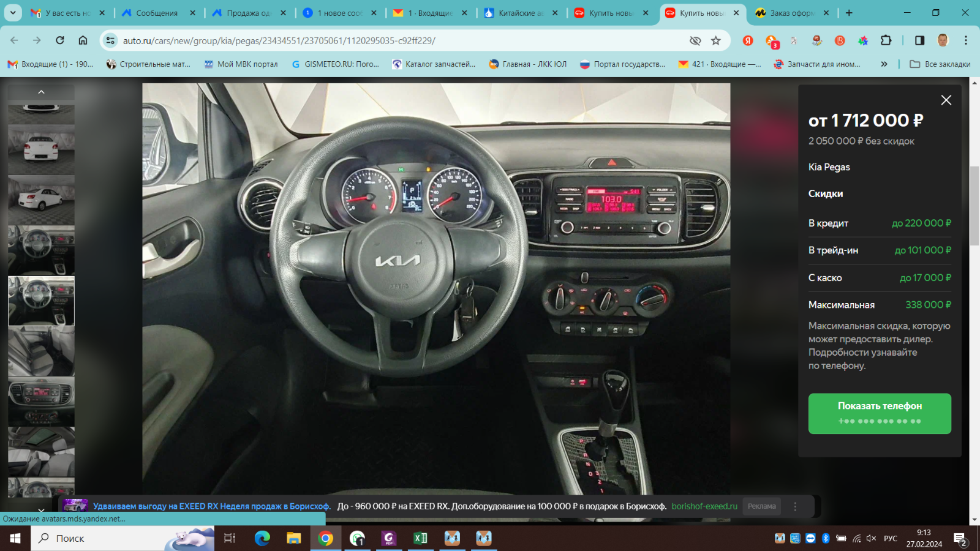Open the Chrome profile avatar
Screen dimensions: 980x551
click(943, 40)
